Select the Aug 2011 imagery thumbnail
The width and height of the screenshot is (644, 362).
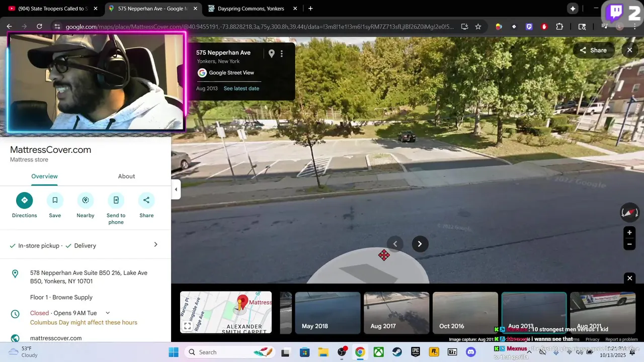pos(603,313)
